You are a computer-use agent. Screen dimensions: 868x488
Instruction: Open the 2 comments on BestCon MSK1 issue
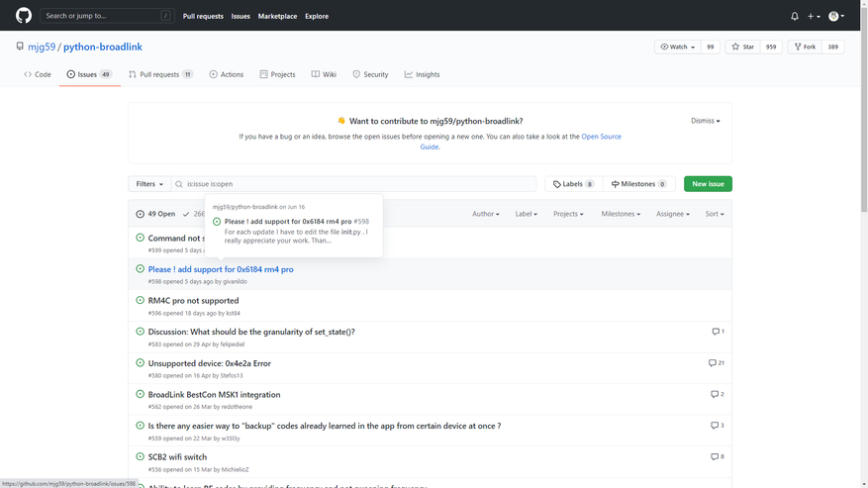pos(718,394)
